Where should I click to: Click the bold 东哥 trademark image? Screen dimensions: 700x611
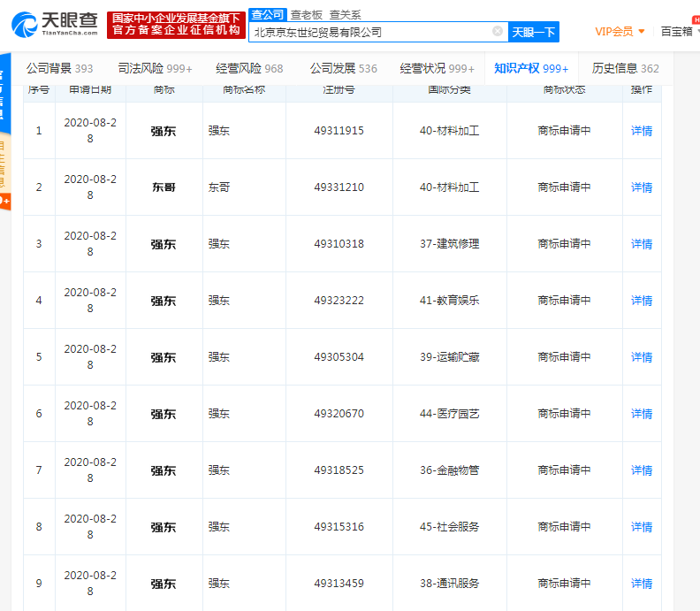[x=164, y=187]
